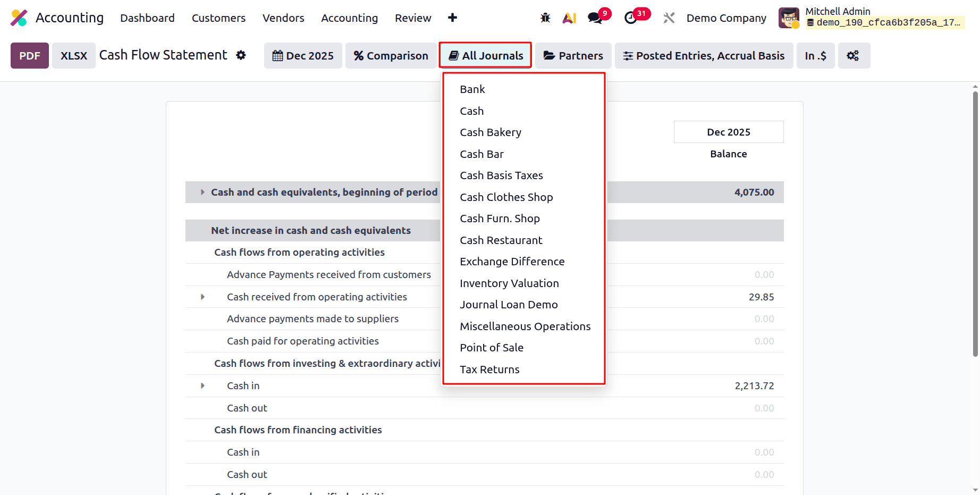Export the report as XLSX
This screenshot has width=980, height=495.
73,55
